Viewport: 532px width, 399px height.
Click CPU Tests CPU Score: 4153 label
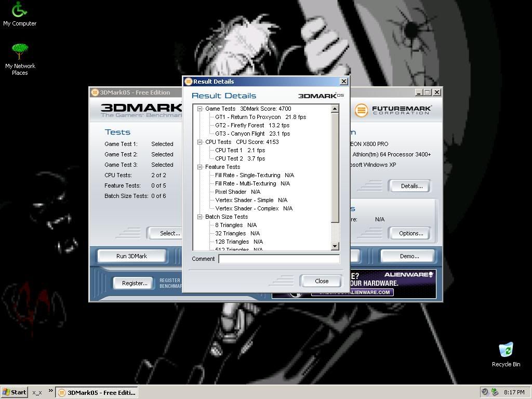coord(242,142)
